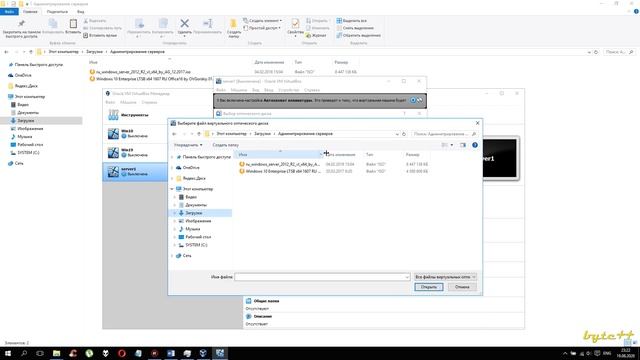Collapse Этот компьютер in the dialog tree
The height and width of the screenshot is (360, 640).
tap(172, 189)
